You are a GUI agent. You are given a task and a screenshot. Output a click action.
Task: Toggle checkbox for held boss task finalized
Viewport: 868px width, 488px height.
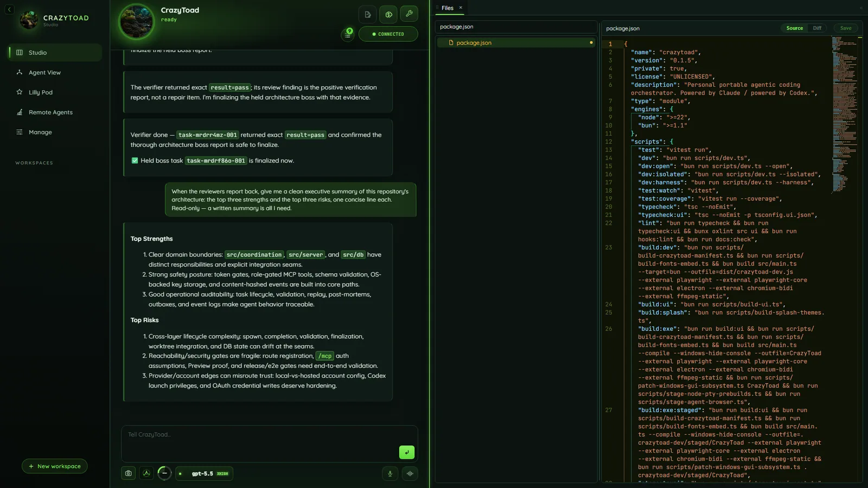pyautogui.click(x=135, y=160)
